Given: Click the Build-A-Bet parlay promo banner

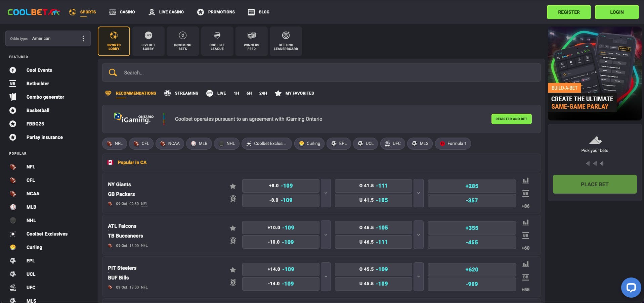Looking at the screenshot, I should [594, 73].
